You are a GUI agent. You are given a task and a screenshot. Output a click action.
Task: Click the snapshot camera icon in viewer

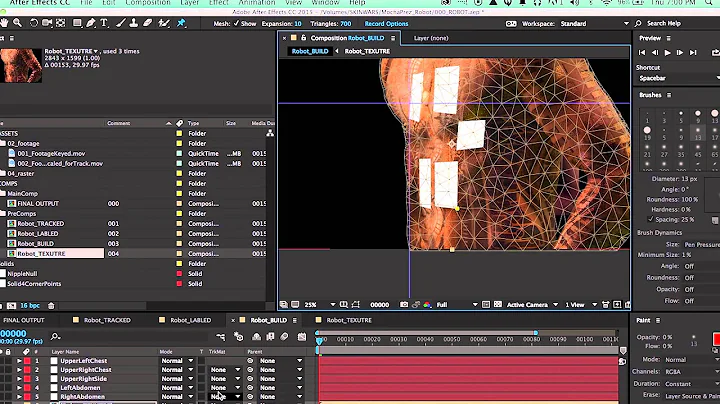click(x=404, y=304)
